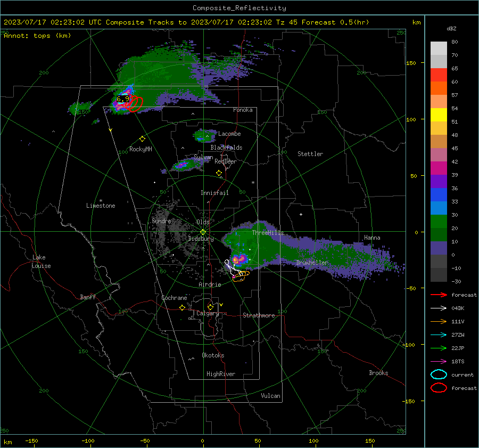The height and width of the screenshot is (448, 479).
Task: Click the Airdrie city label
Action: point(210,284)
